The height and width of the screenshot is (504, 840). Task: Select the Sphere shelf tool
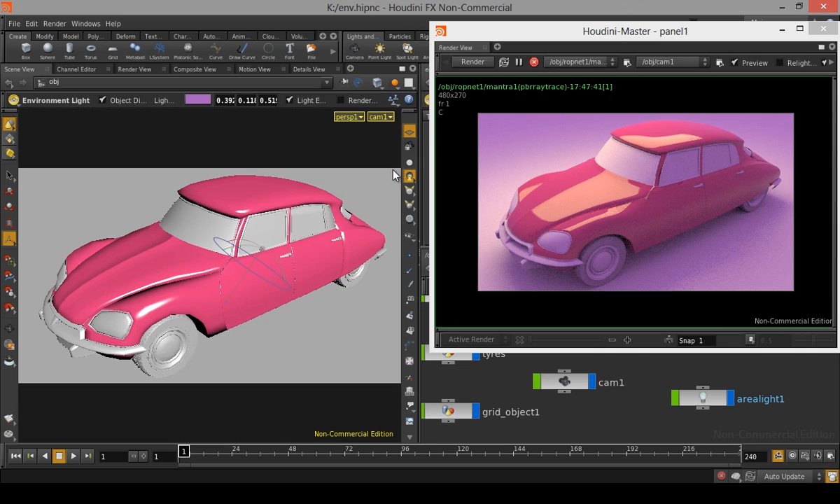point(48,51)
